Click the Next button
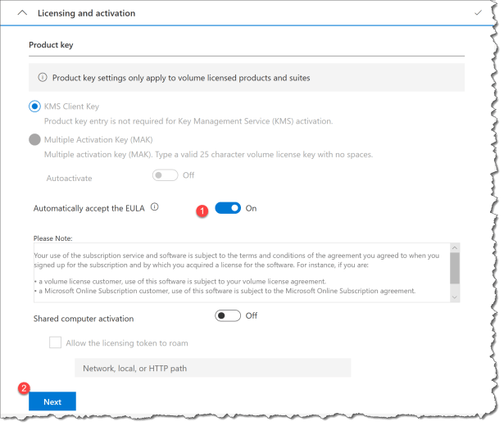The image size is (504, 426). coord(52,401)
